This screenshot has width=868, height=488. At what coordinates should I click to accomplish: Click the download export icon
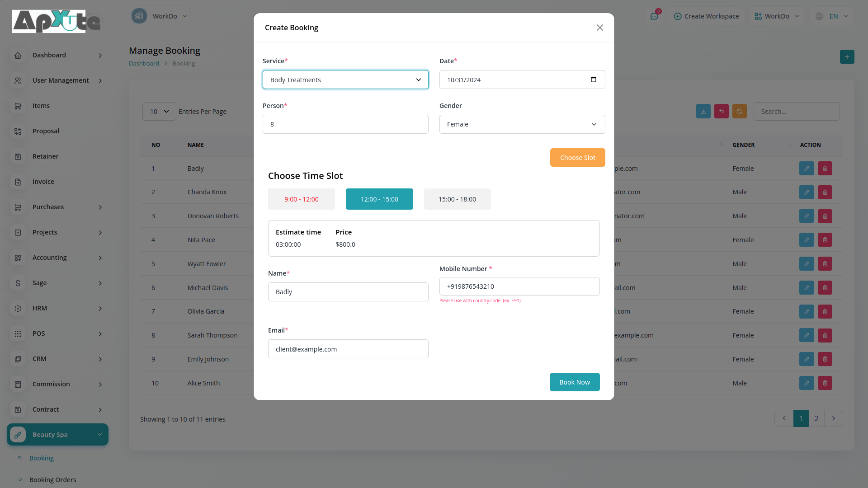pyautogui.click(x=703, y=111)
